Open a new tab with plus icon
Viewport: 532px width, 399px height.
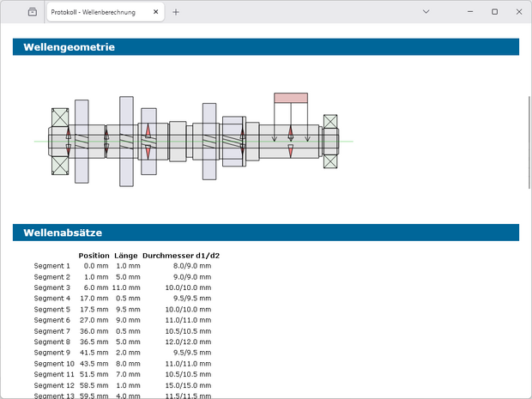coord(176,12)
